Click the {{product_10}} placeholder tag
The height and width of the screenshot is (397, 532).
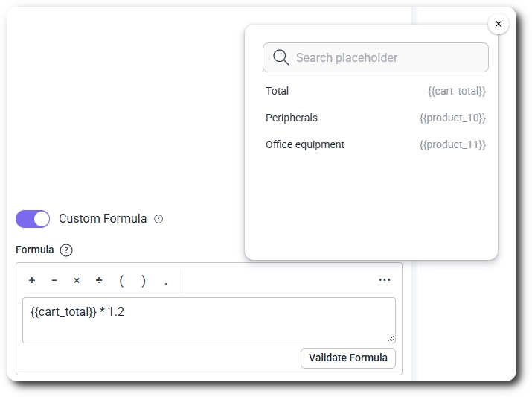pos(452,118)
